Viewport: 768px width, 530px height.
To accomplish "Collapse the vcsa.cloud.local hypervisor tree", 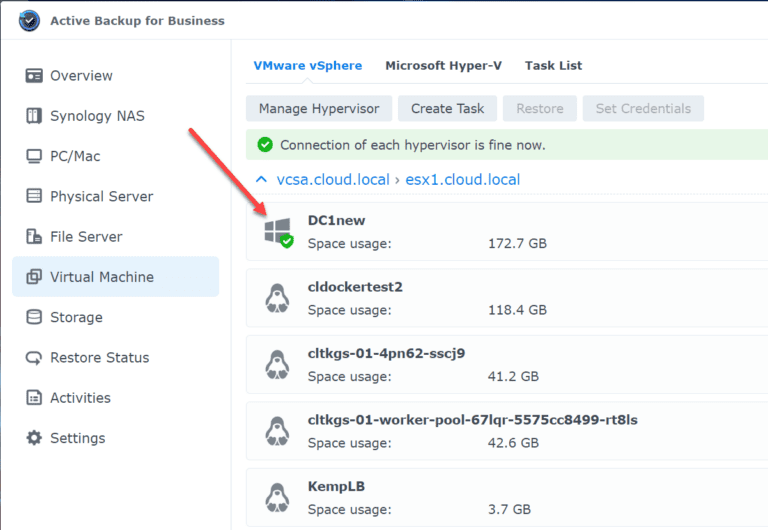I will click(x=262, y=180).
